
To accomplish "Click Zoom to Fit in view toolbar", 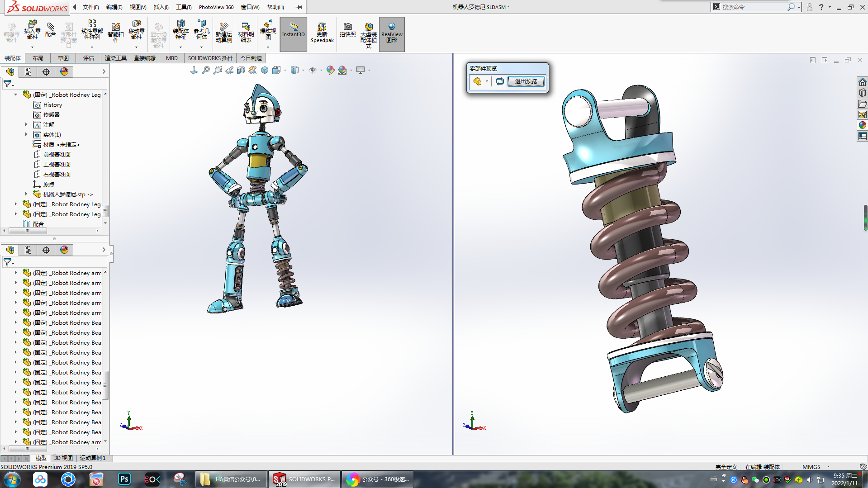I will [x=206, y=70].
